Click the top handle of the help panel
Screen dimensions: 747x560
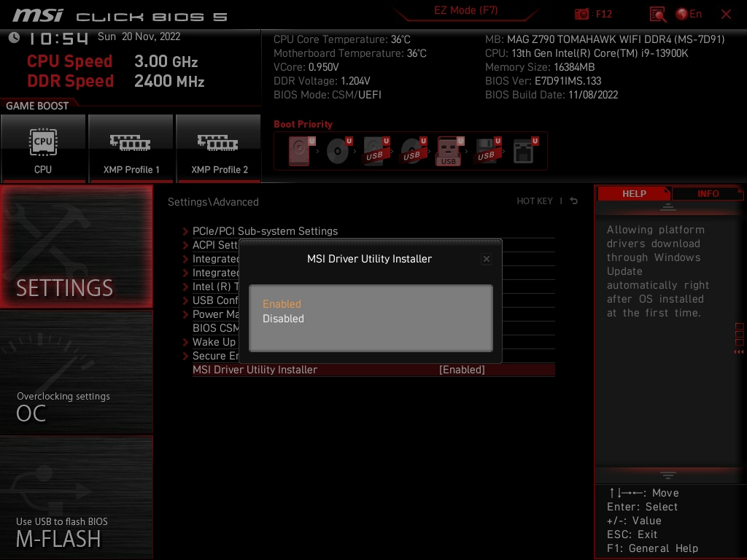point(668,206)
